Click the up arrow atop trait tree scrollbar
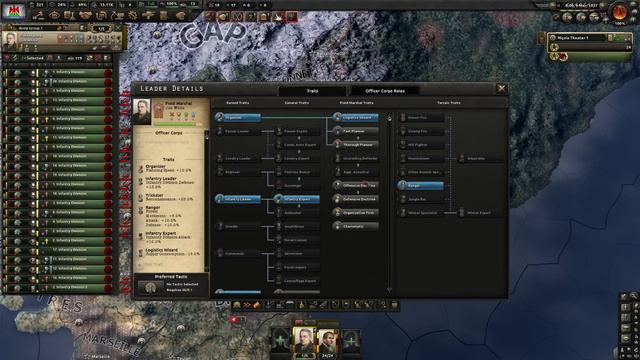The width and height of the screenshot is (640, 360). pyautogui.click(x=389, y=118)
